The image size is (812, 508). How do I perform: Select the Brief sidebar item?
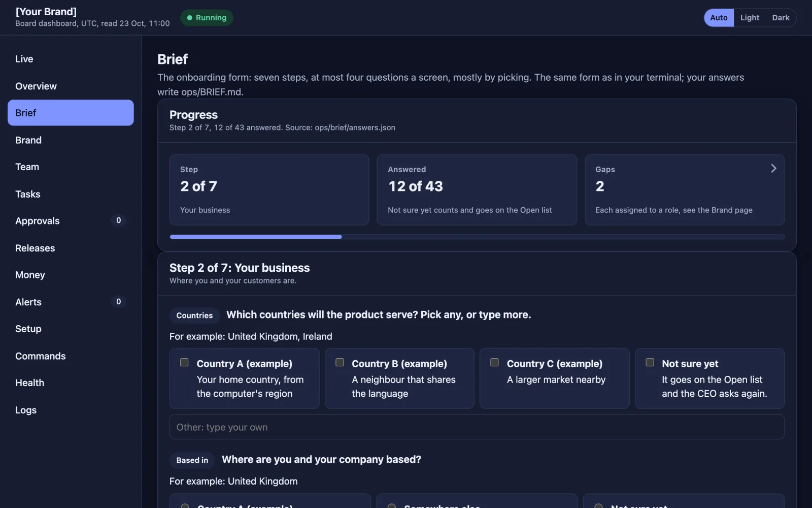coord(71,113)
